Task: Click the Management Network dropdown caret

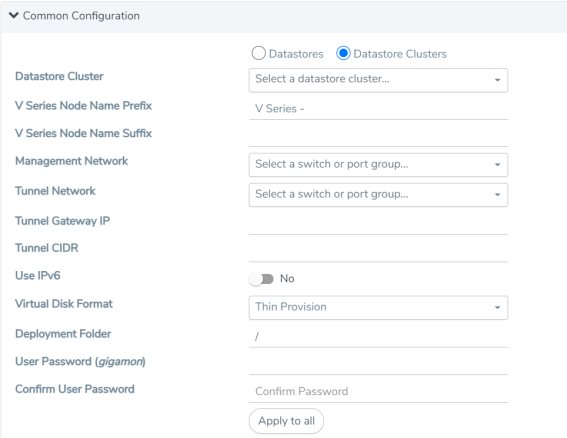Action: (498, 165)
